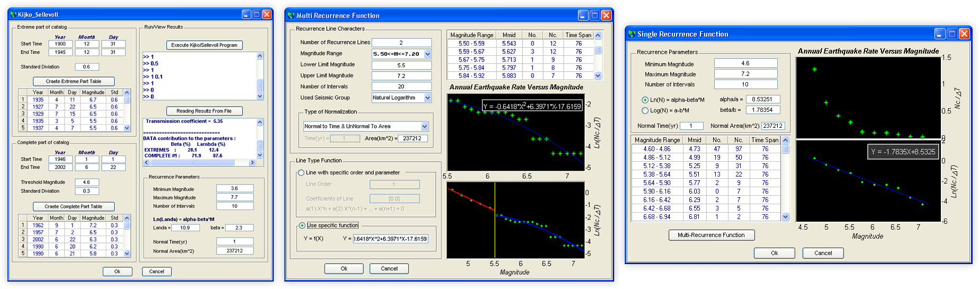Click the Multi Recurrence Function title bar icon
The width and height of the screenshot is (980, 289).
tap(291, 15)
